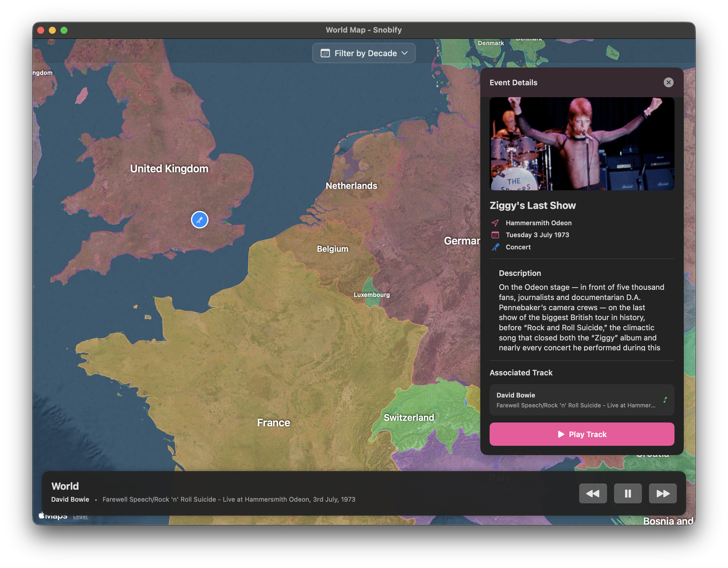Close the Event Details panel
Screen dimensions: 728x568
pyautogui.click(x=668, y=82)
